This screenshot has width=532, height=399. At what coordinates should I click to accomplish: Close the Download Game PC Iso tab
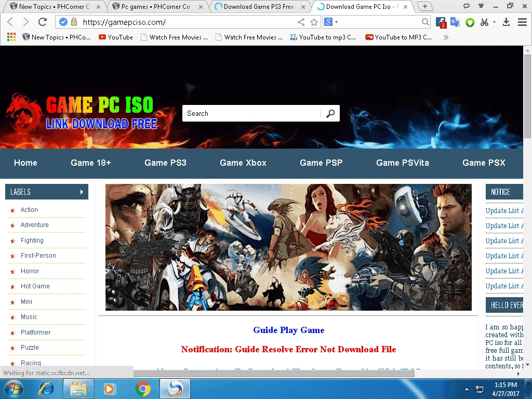405,6
